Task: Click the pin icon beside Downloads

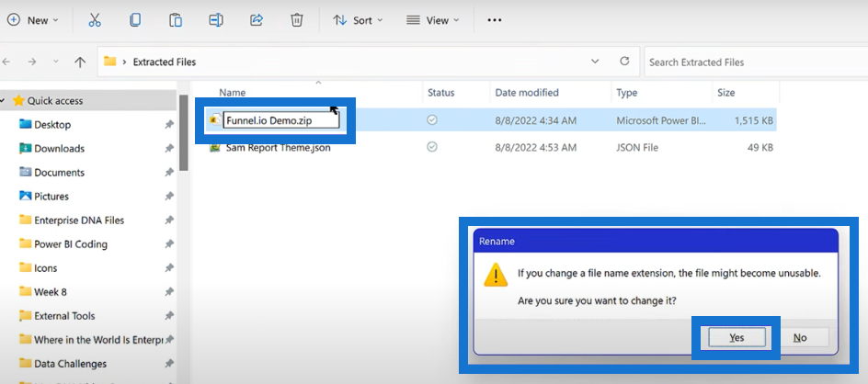Action: tap(169, 149)
